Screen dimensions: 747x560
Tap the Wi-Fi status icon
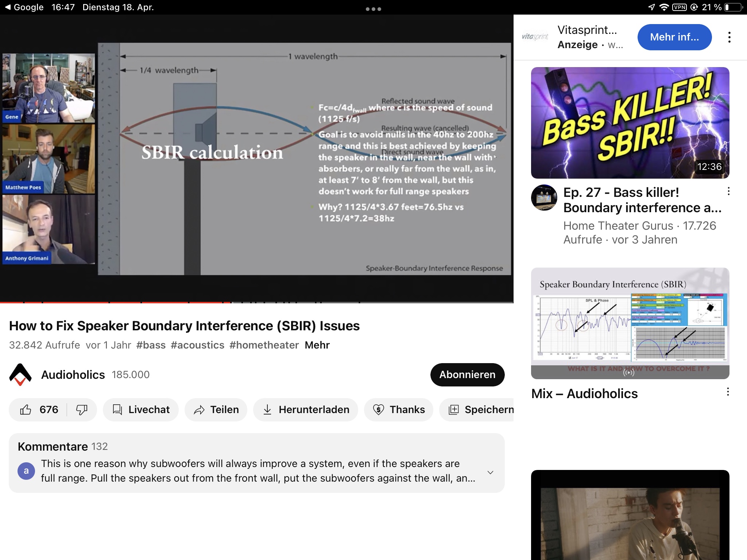pos(664,7)
